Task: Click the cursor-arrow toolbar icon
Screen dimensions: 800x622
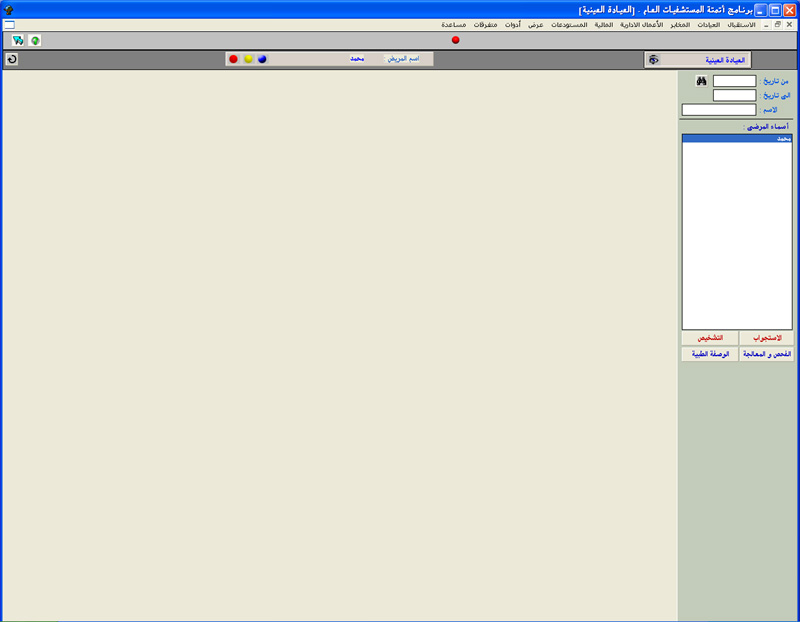Action: pos(18,40)
